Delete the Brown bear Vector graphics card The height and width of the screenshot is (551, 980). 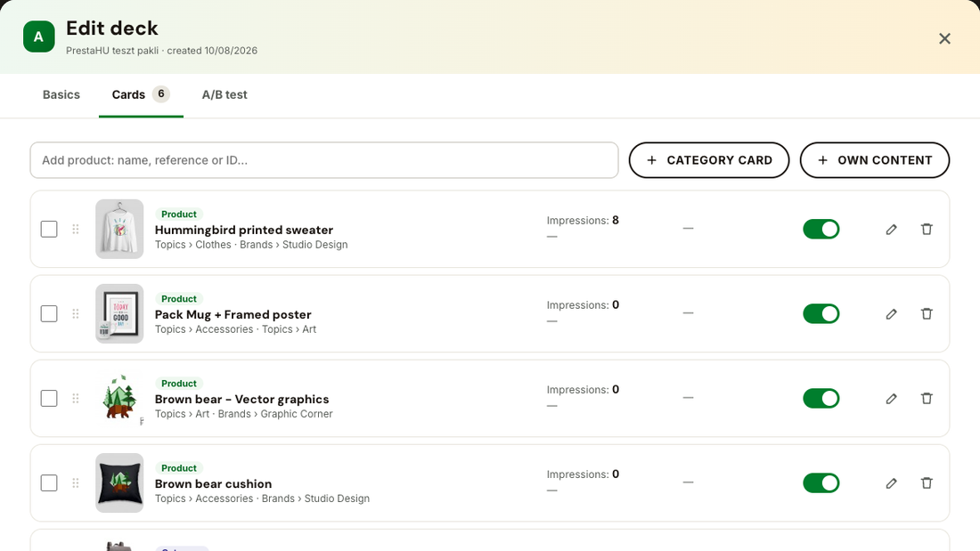(927, 399)
